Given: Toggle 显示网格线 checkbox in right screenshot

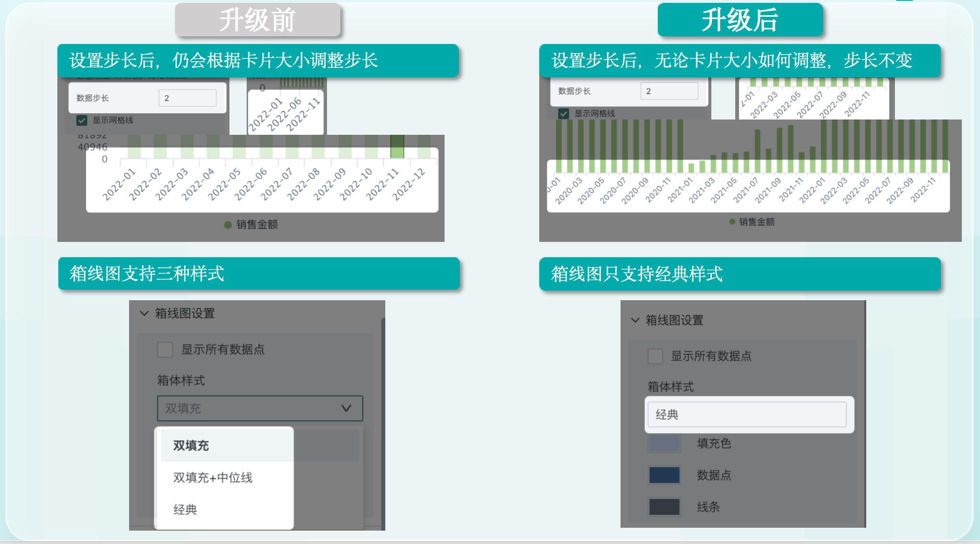Looking at the screenshot, I should (564, 114).
